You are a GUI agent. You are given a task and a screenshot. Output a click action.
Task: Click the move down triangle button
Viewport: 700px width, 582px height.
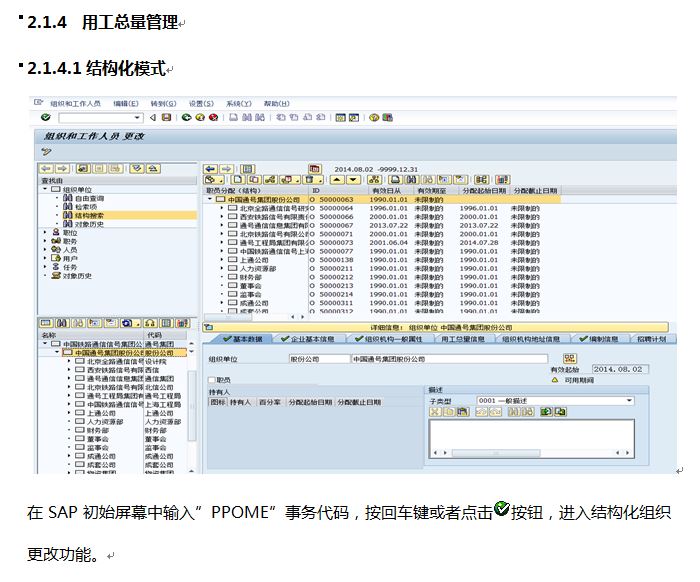click(353, 180)
